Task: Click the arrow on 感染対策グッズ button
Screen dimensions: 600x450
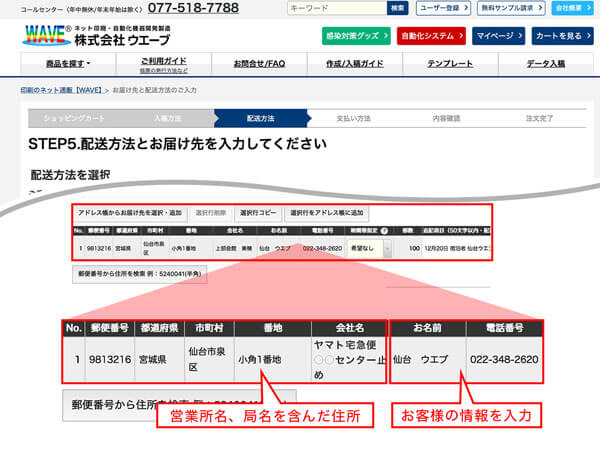Action: coord(385,35)
